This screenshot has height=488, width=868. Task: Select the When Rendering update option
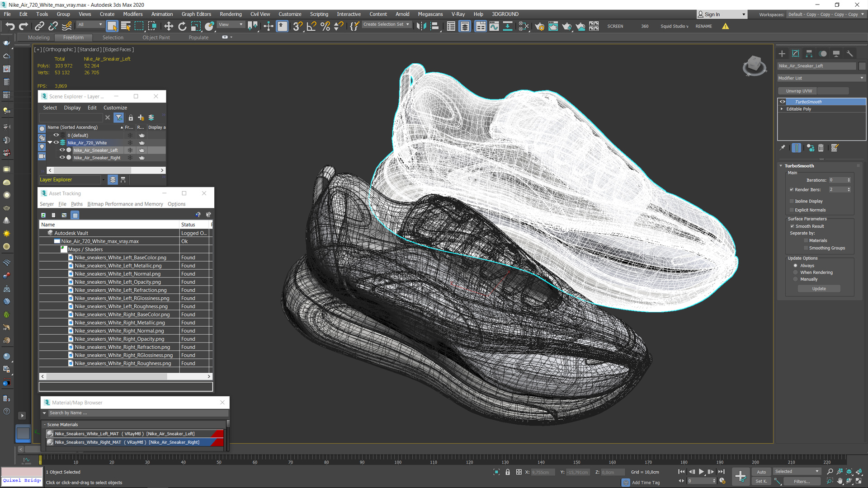[796, 272]
